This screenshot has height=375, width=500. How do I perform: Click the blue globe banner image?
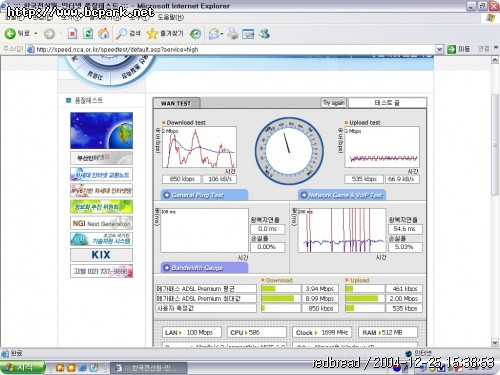pyautogui.click(x=101, y=131)
